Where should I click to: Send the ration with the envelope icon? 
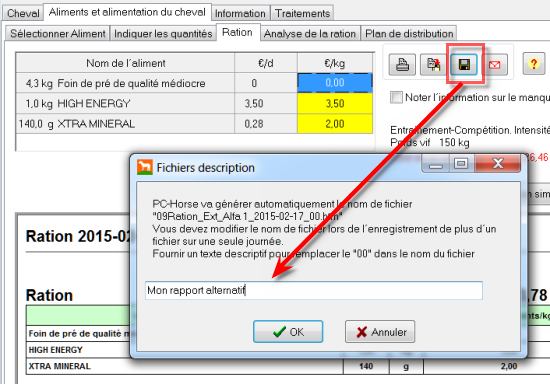[495, 65]
